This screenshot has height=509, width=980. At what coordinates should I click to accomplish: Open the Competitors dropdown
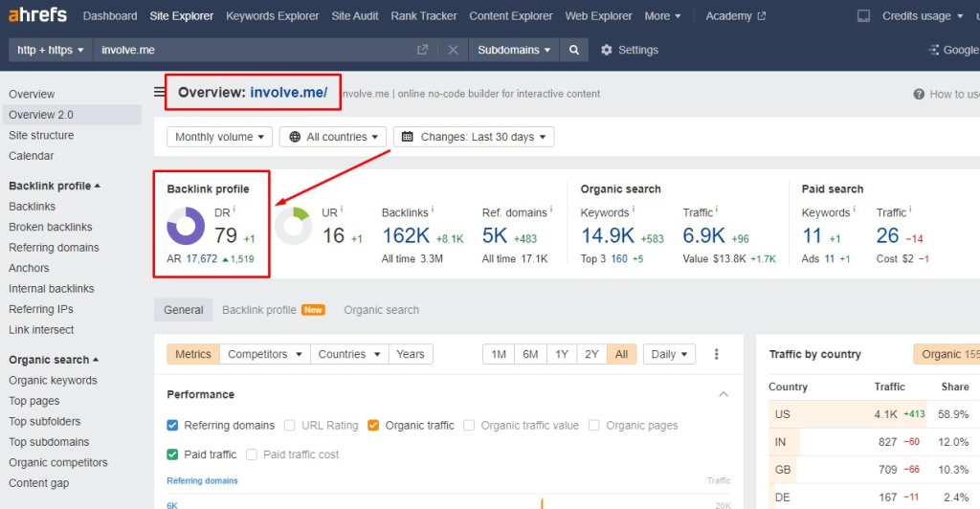(265, 354)
